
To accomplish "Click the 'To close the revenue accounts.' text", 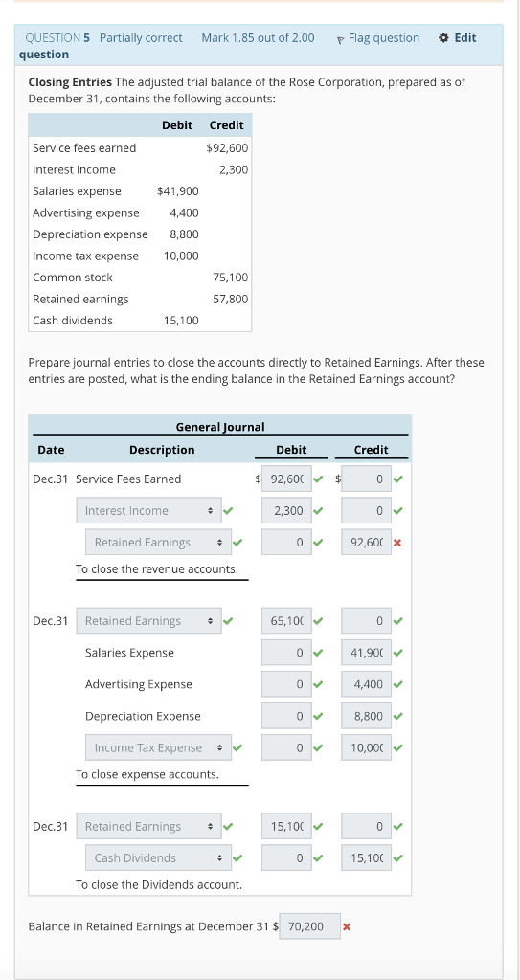I will pos(157,569).
